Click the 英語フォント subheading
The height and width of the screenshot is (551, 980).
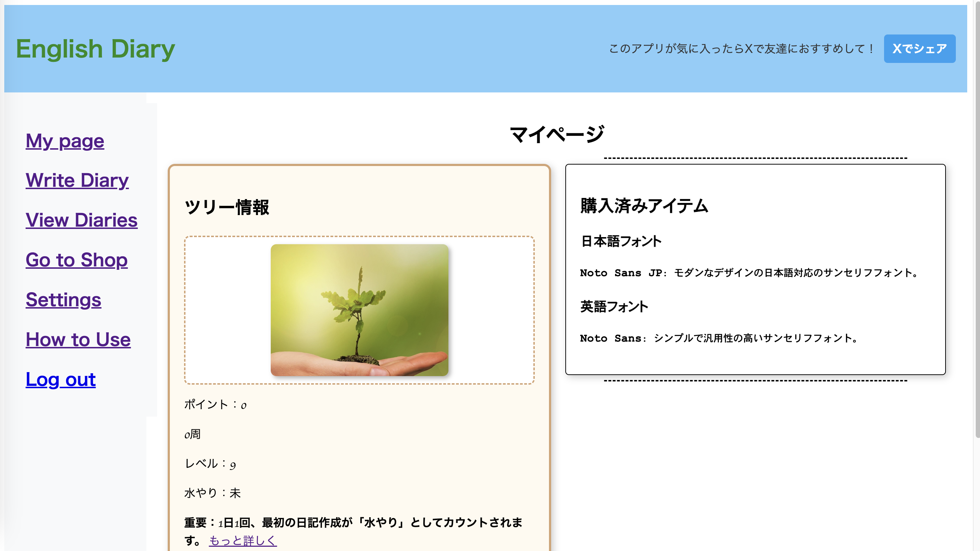pyautogui.click(x=614, y=307)
